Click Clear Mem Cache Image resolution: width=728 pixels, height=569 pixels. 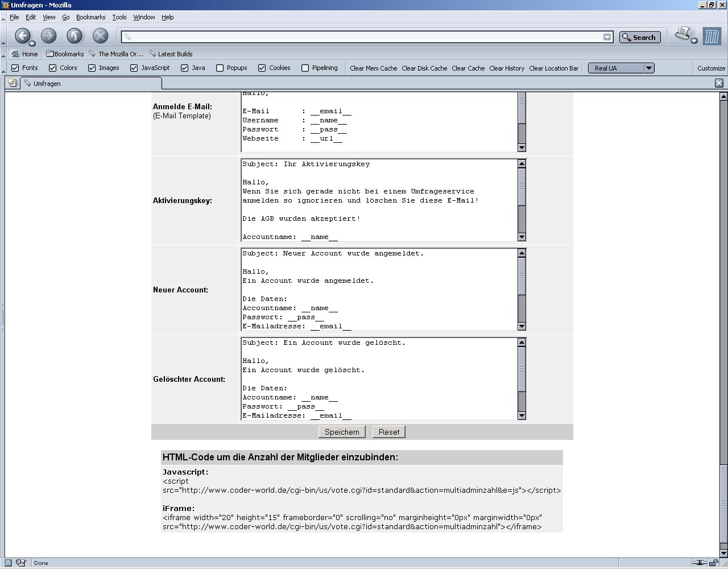(x=374, y=68)
